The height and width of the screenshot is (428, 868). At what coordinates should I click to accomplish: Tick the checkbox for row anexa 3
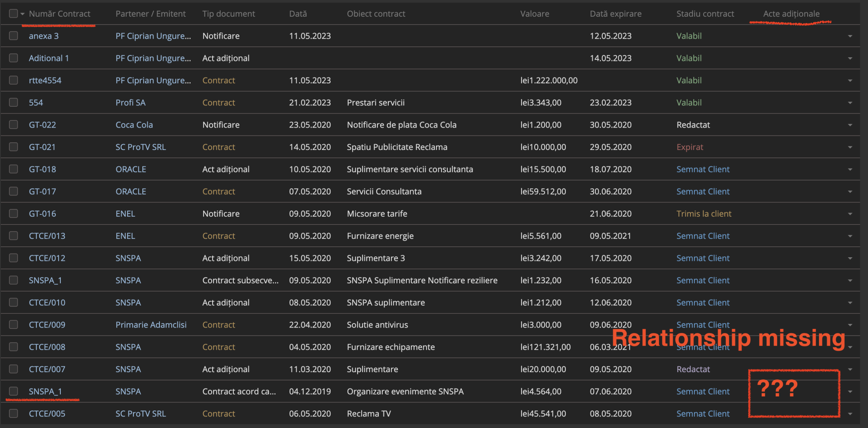(14, 36)
